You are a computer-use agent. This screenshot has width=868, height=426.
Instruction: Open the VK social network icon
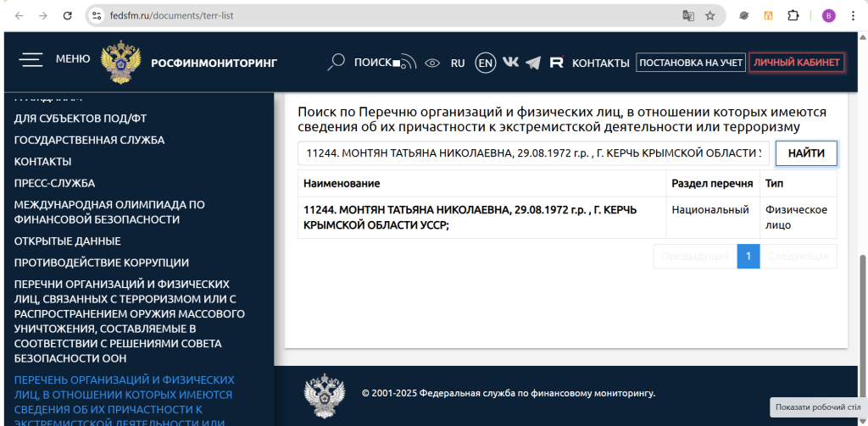point(510,62)
